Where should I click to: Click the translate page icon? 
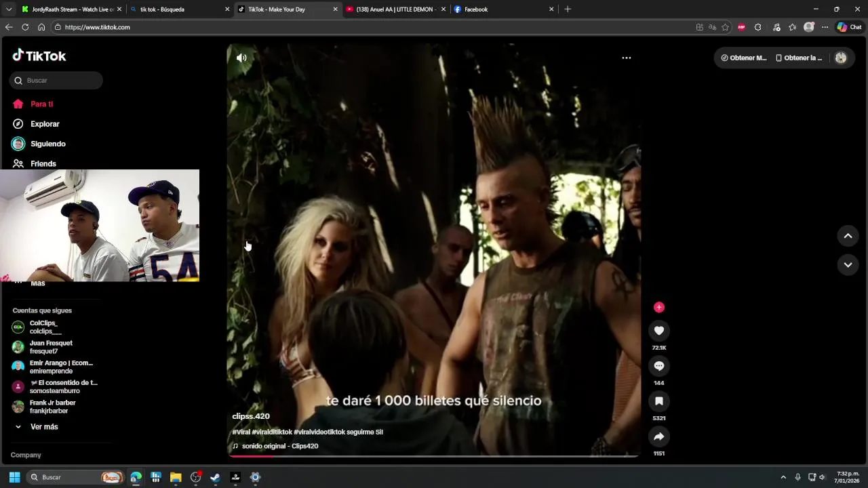click(x=713, y=27)
